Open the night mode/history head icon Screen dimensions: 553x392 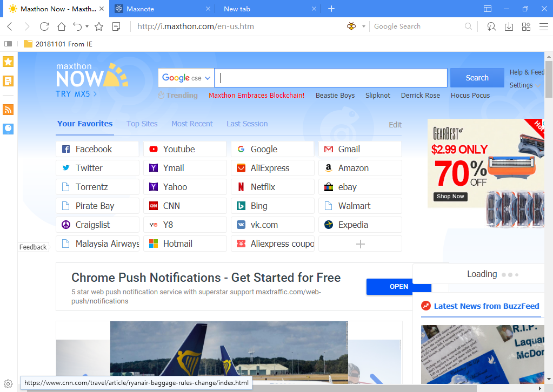pyautogui.click(x=491, y=26)
